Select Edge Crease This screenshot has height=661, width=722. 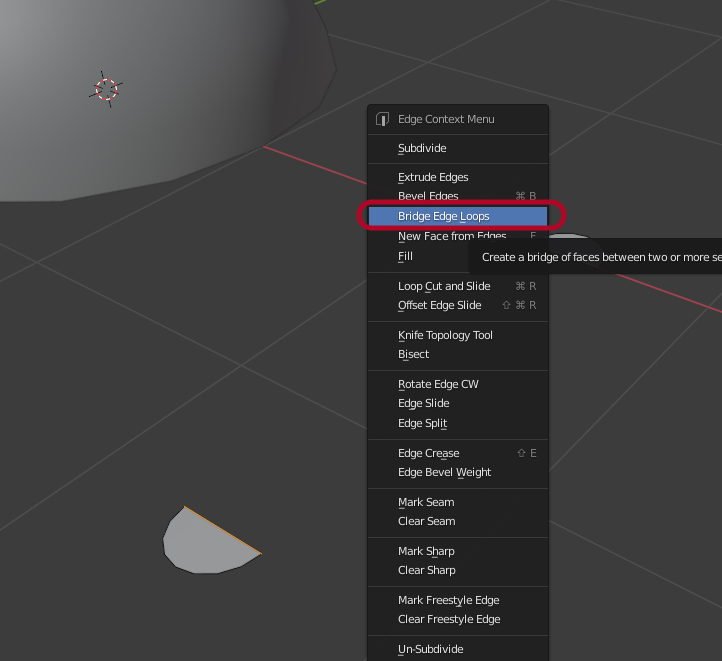pos(458,453)
